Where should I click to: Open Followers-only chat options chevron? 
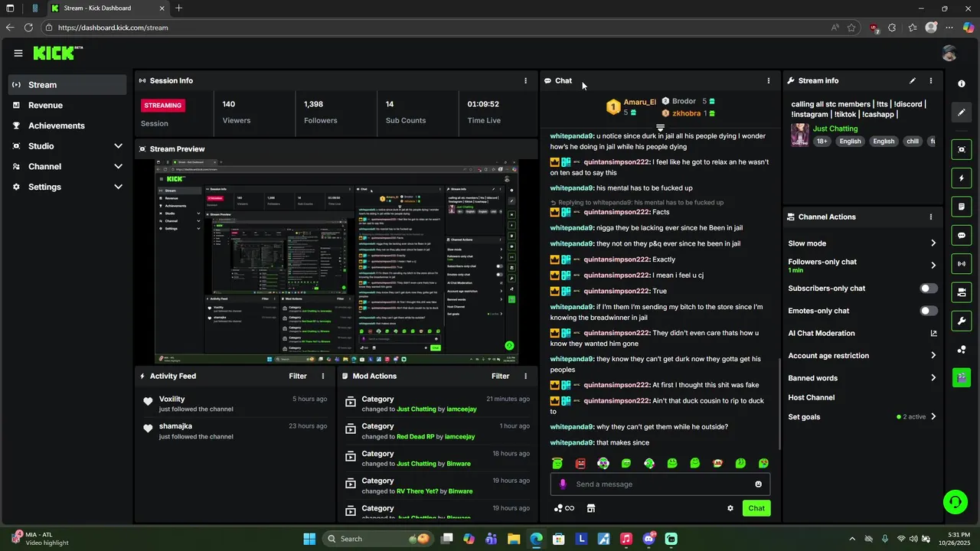click(x=933, y=266)
